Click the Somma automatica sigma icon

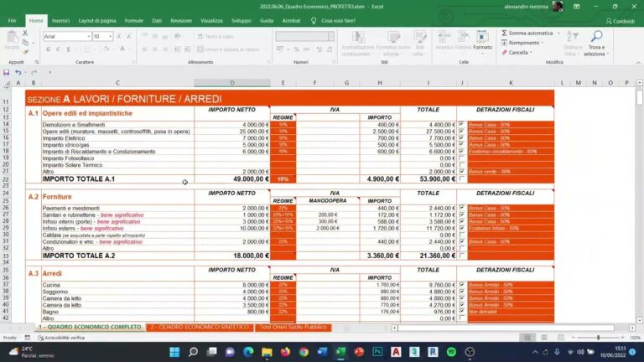point(504,33)
